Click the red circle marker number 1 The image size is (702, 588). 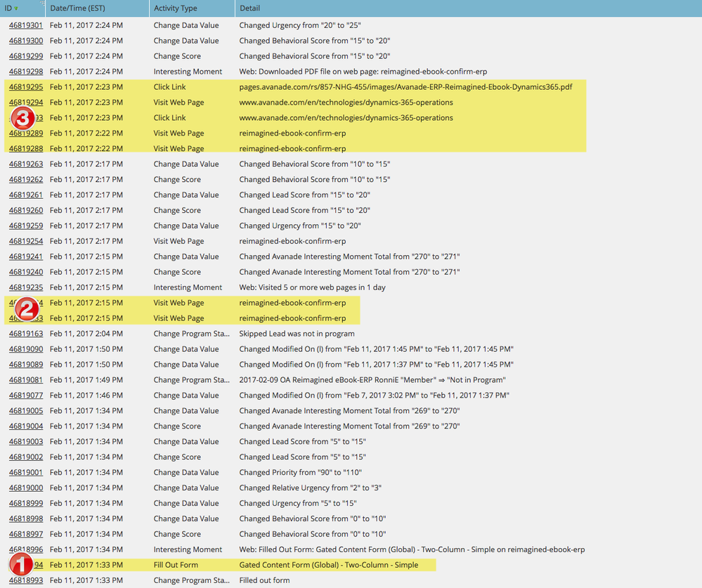click(x=20, y=564)
